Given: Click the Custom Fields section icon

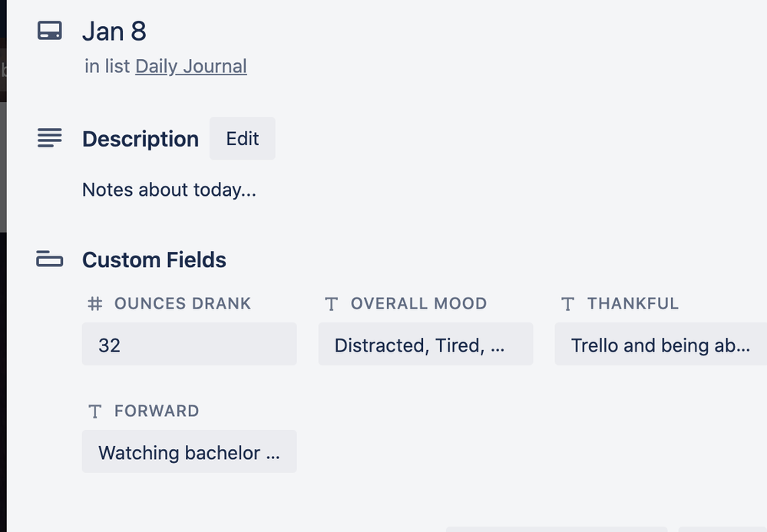Looking at the screenshot, I should click(x=50, y=260).
